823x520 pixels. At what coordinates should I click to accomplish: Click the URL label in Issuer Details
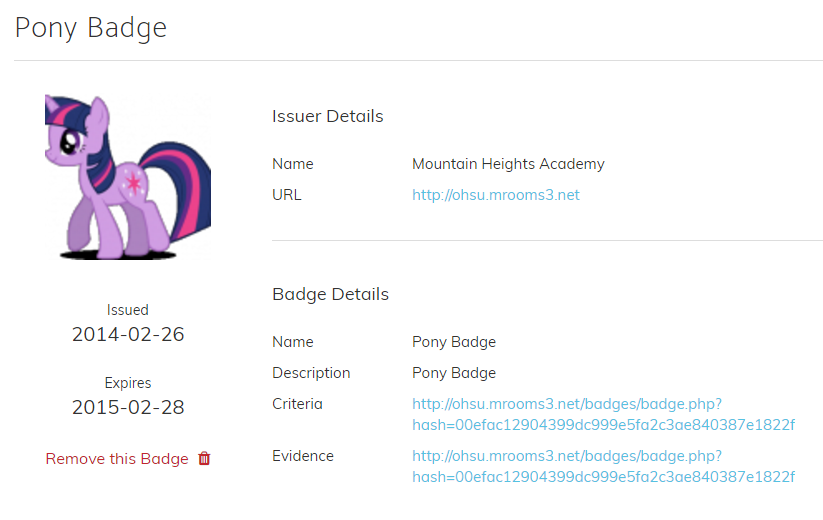click(287, 195)
